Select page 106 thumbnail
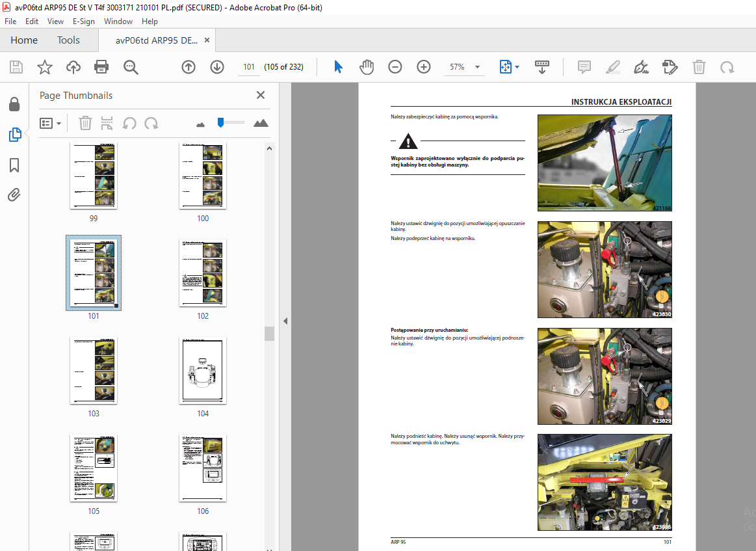Viewport: 756px width, 551px height. pos(203,468)
